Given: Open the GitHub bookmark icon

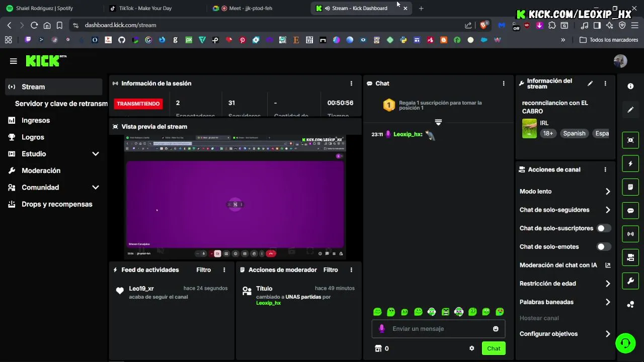Looking at the screenshot, I should click(x=122, y=40).
